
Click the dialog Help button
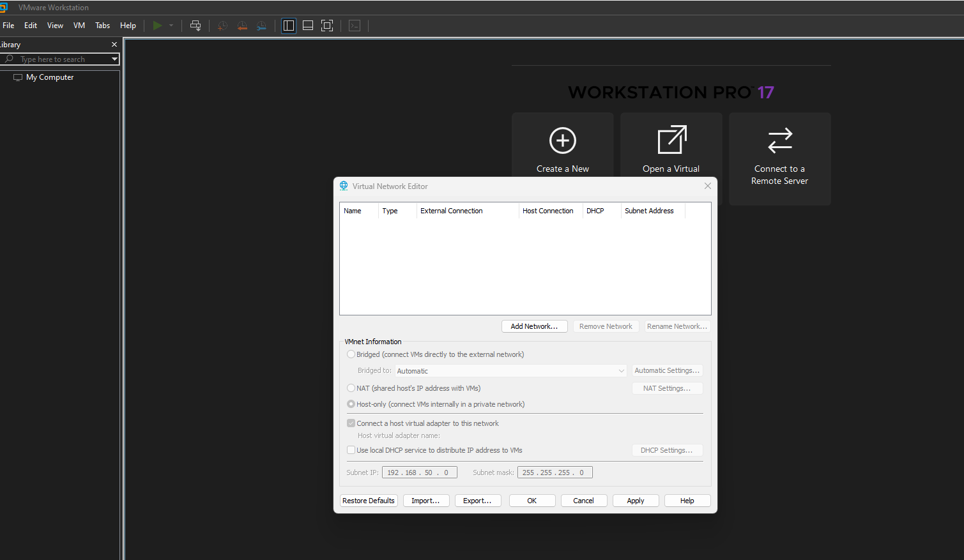click(x=687, y=501)
